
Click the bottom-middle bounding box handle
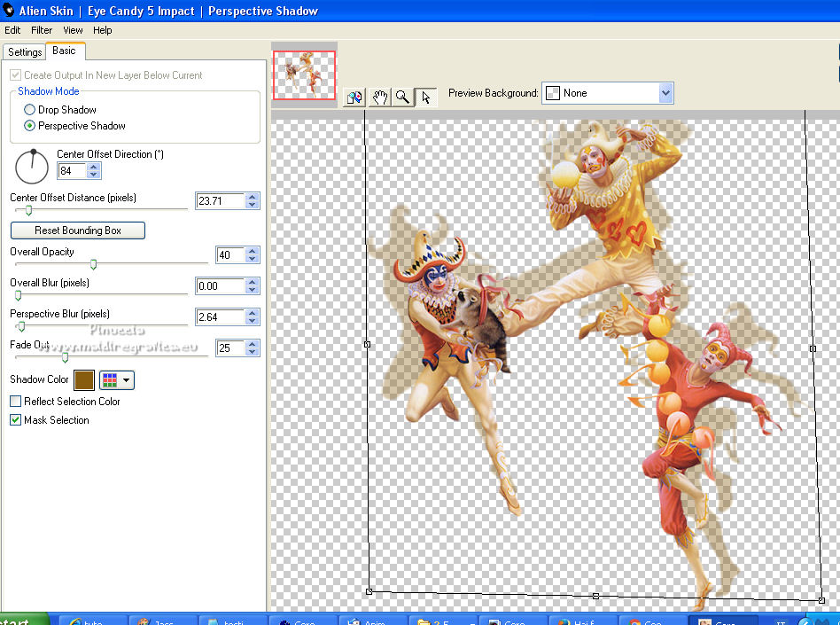point(595,596)
